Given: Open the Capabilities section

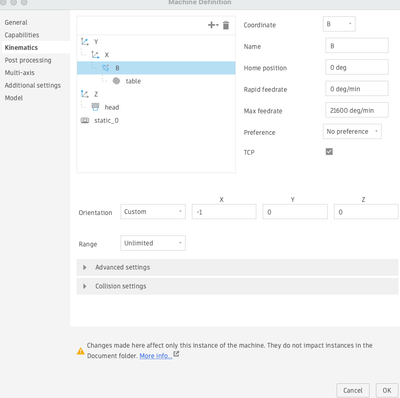Looking at the screenshot, I should point(22,35).
